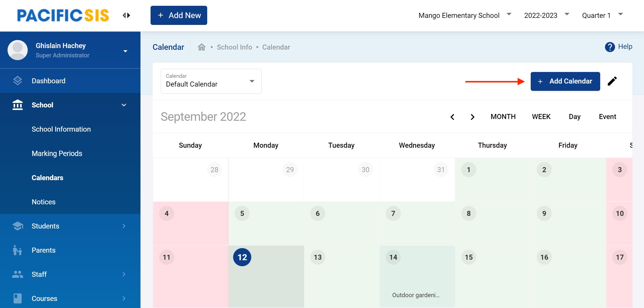Image resolution: width=644 pixels, height=308 pixels.
Task: Switch to WEEK calendar view
Action: coord(541,117)
